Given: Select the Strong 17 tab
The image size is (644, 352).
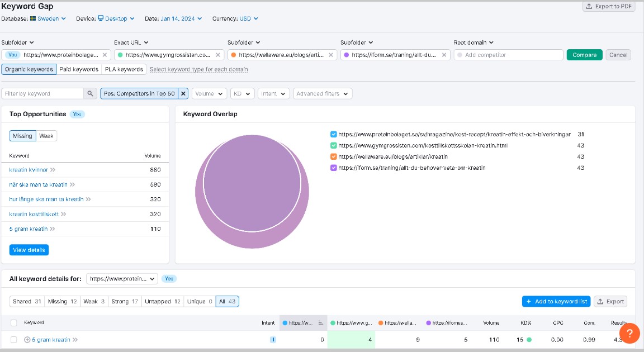Looking at the screenshot, I should tap(125, 302).
